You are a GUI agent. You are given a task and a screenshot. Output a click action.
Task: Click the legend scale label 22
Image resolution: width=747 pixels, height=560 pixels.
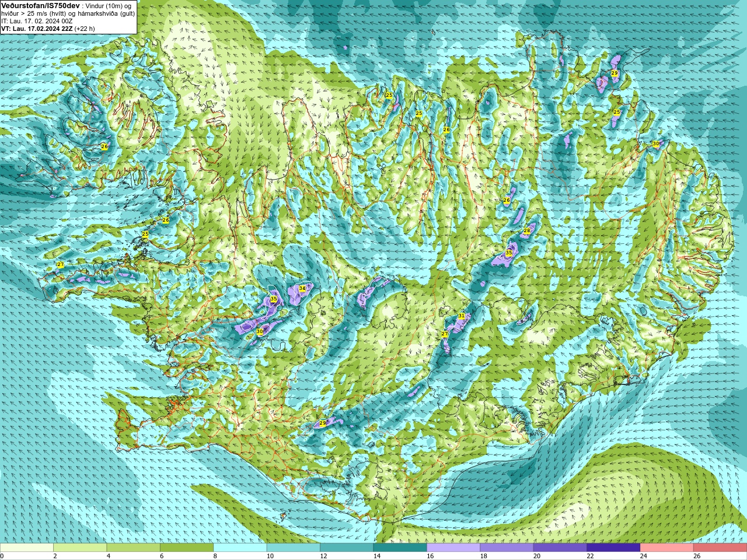(590, 556)
